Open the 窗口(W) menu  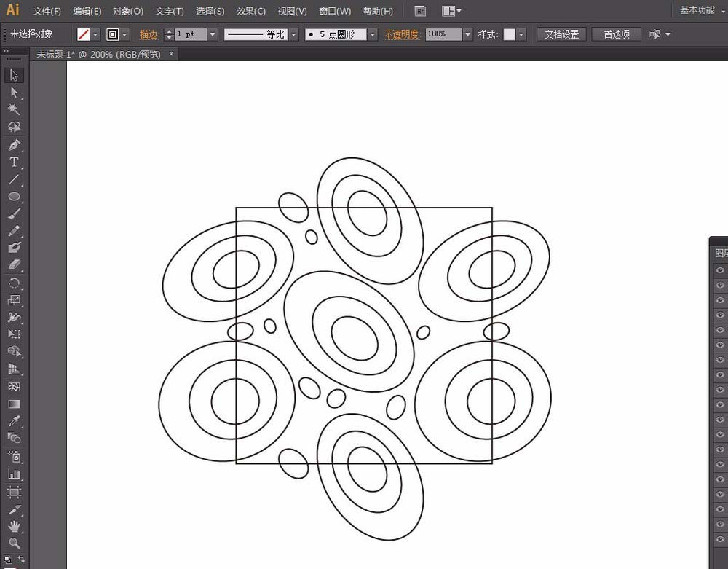(x=335, y=11)
